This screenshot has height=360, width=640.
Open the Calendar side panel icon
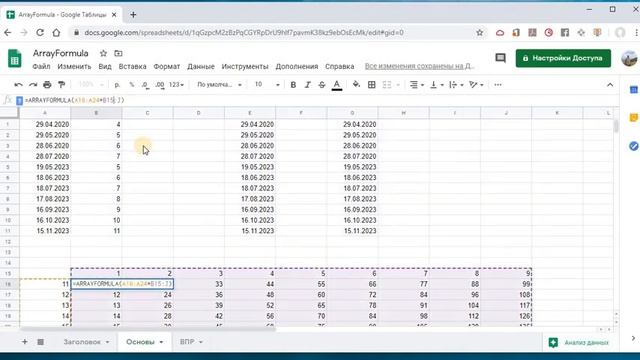pyautogui.click(x=633, y=90)
